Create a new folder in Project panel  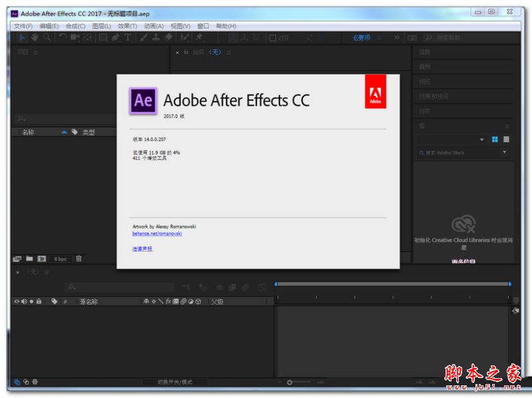(x=29, y=258)
